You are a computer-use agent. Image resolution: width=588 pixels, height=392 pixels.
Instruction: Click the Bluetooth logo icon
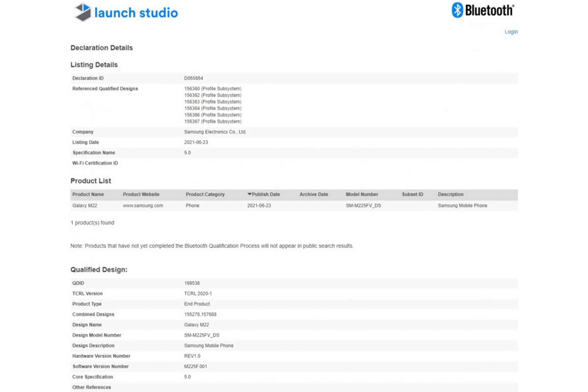[457, 10]
